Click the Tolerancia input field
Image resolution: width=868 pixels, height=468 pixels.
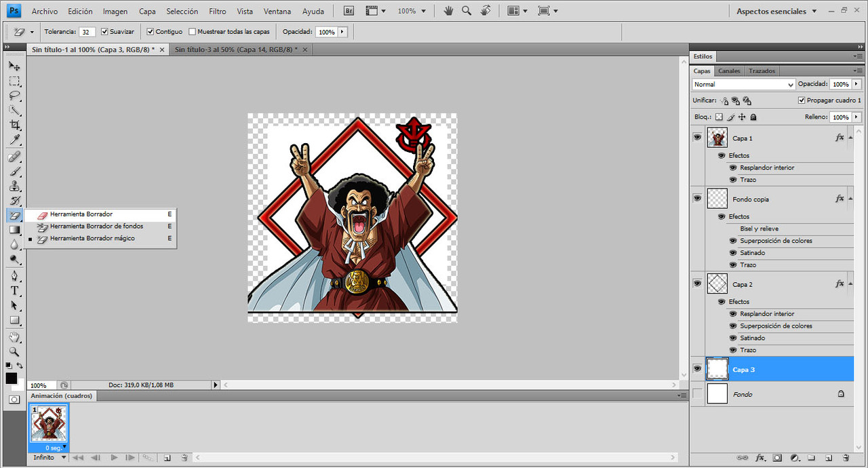point(87,32)
